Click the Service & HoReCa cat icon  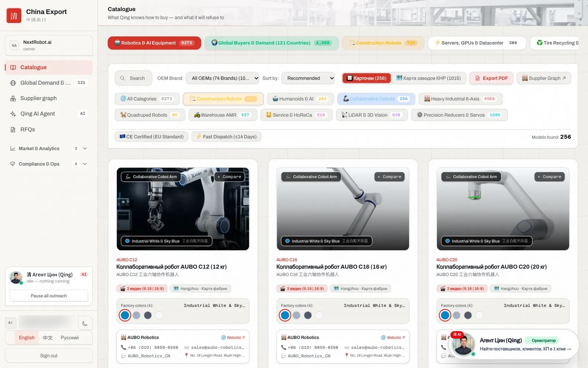[x=269, y=115]
